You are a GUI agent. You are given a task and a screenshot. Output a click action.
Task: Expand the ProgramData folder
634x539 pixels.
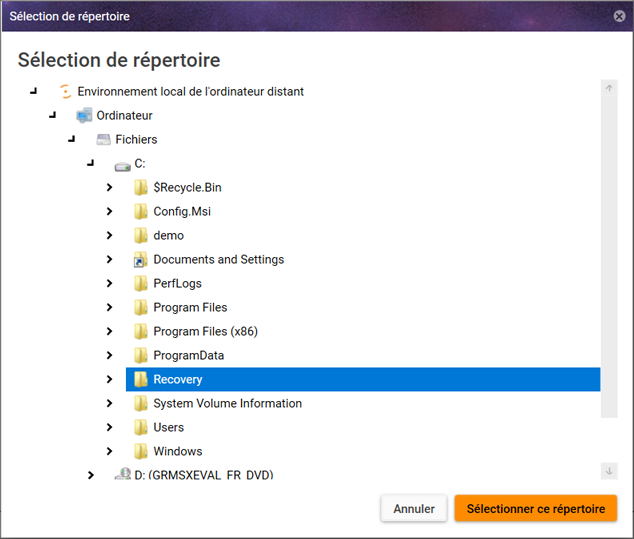(109, 355)
